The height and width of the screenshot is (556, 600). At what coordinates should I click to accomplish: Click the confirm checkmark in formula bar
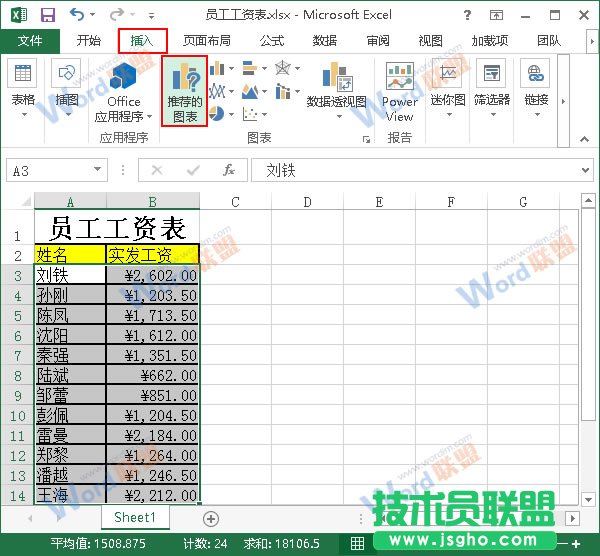pyautogui.click(x=193, y=170)
